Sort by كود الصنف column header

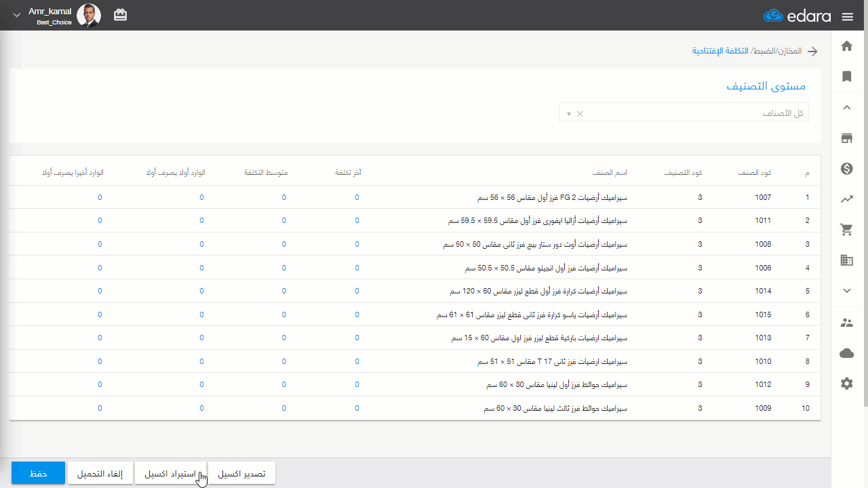pos(755,173)
